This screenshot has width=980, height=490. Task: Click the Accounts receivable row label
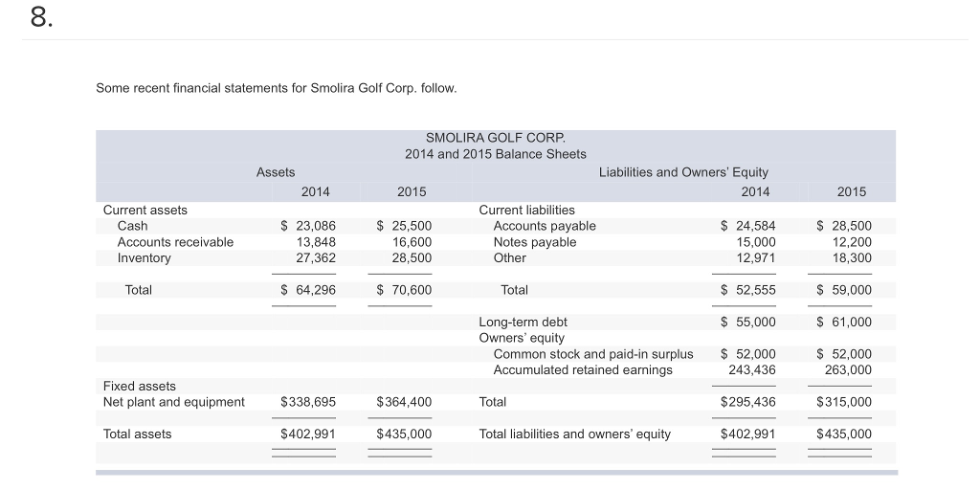click(x=176, y=242)
